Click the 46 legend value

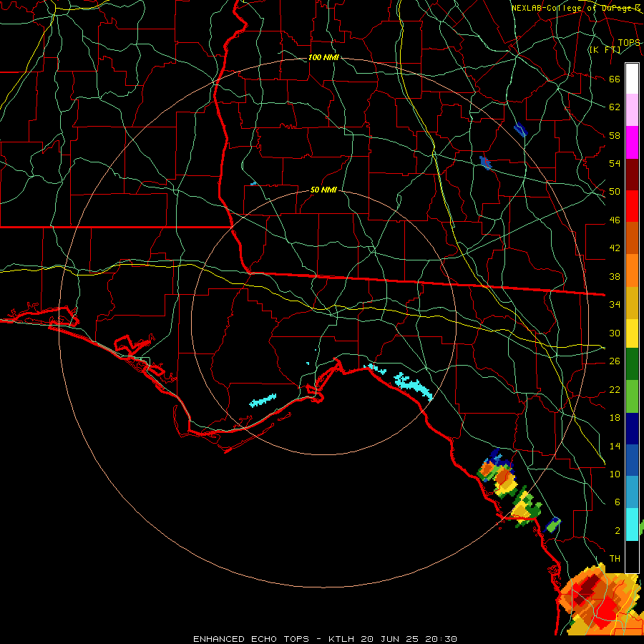click(615, 220)
